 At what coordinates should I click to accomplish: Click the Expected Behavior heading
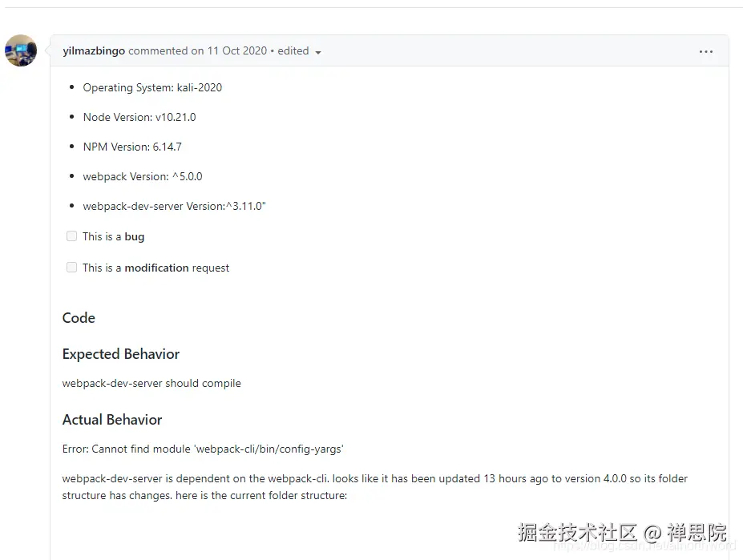click(121, 354)
